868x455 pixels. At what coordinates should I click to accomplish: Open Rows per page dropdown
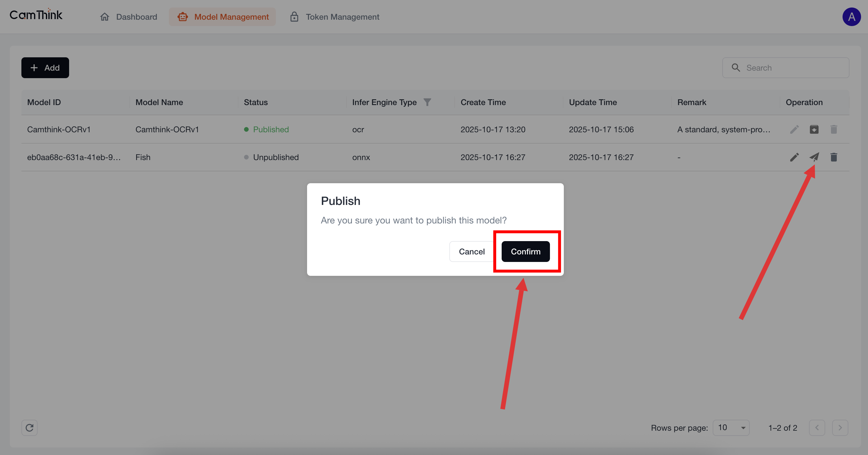click(731, 428)
